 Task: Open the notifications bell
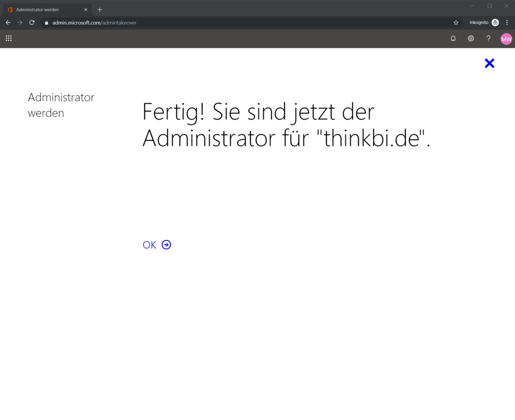click(x=453, y=38)
